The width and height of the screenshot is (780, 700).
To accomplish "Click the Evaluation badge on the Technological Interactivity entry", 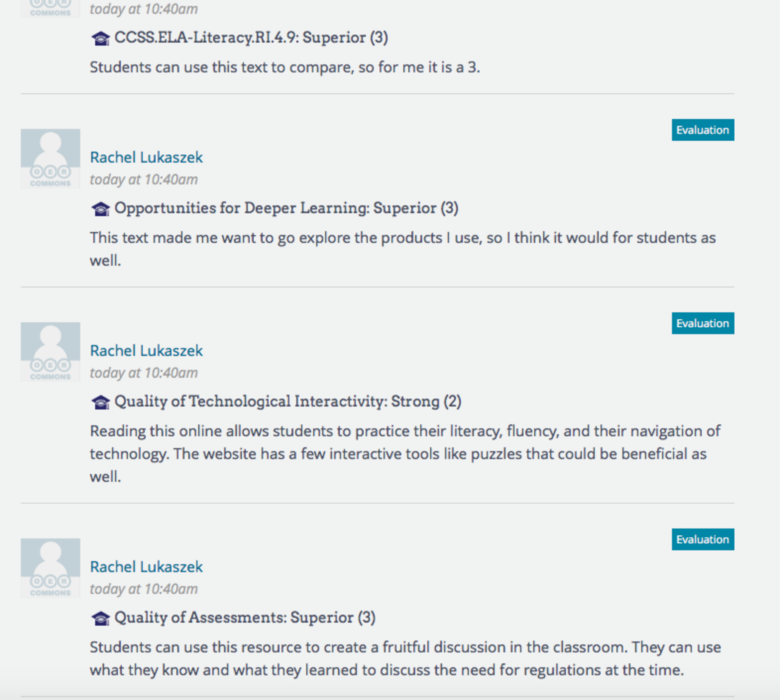I will click(x=702, y=324).
